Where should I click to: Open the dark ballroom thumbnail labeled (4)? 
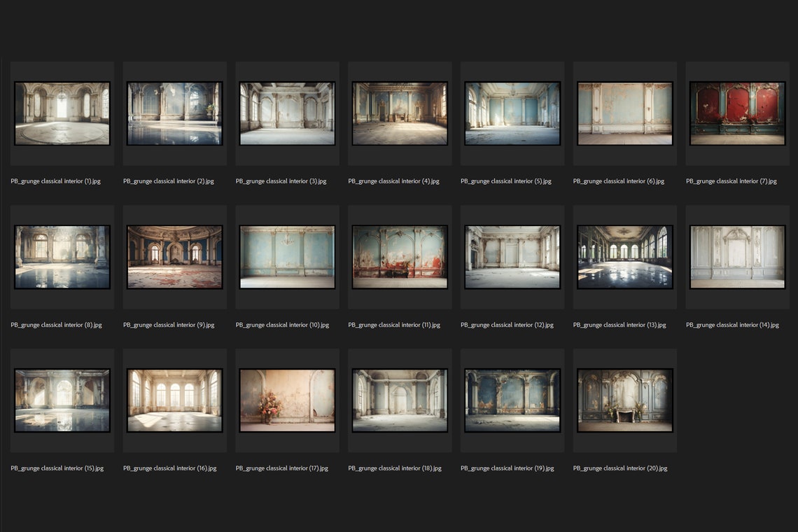pos(400,114)
